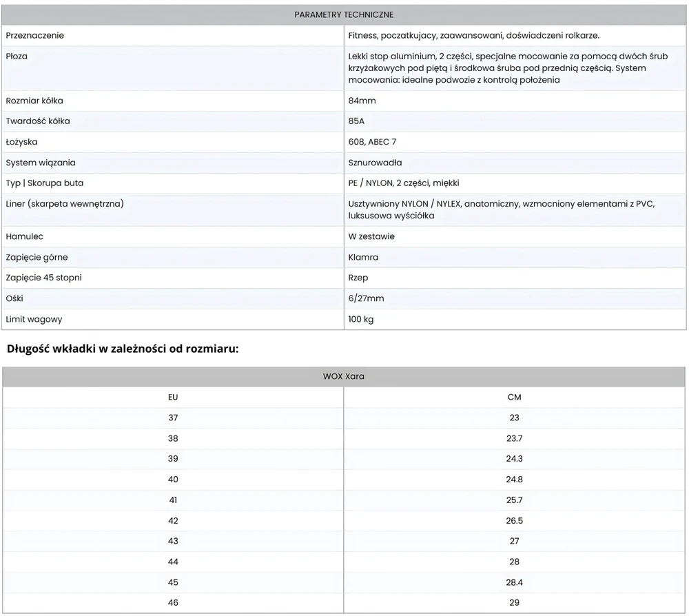Viewport: 689px width, 616px height.
Task: Select the 'Łożyska' row label
Action: [21, 142]
